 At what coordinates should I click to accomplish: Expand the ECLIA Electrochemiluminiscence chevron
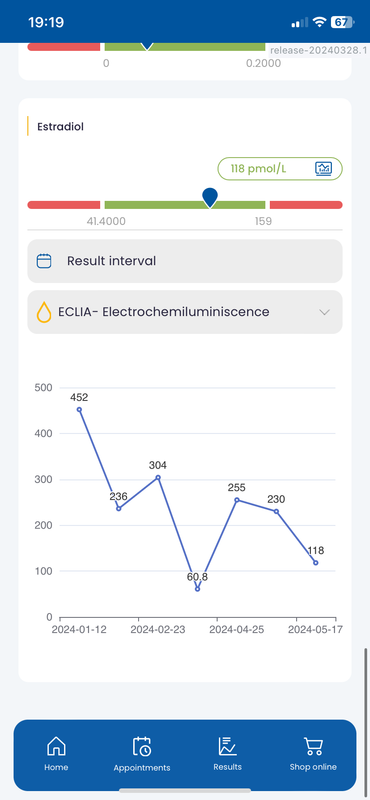point(325,312)
